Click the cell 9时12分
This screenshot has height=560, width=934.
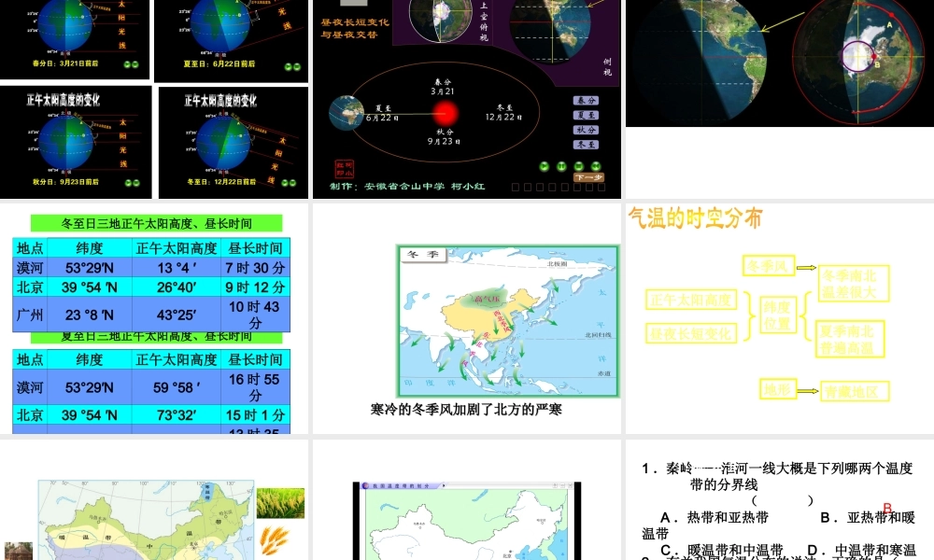[255, 287]
